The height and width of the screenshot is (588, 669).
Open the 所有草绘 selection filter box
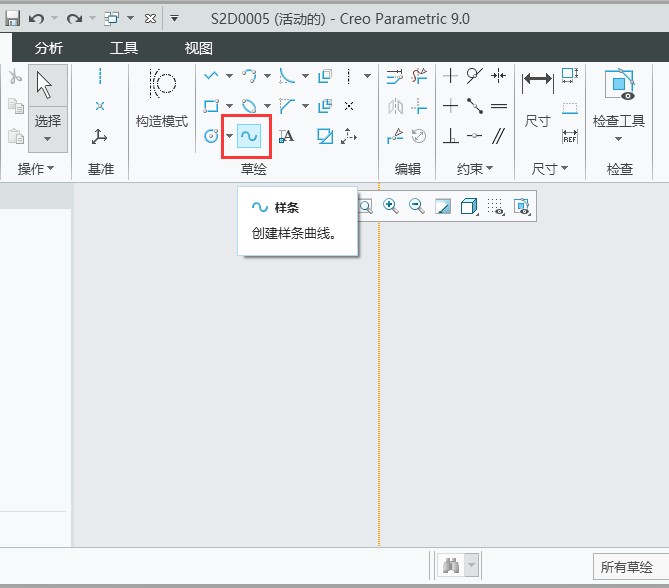point(631,567)
